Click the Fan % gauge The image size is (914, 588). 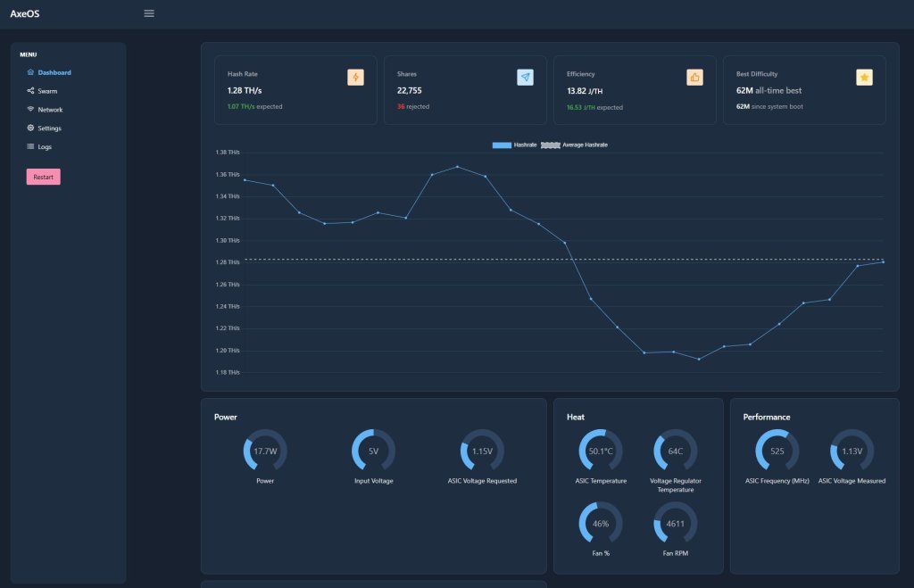tap(601, 524)
